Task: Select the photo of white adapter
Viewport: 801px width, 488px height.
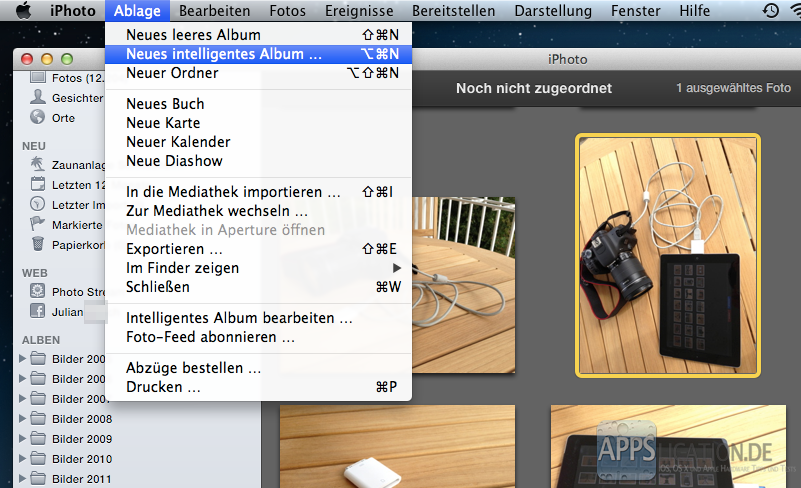Action: click(397, 447)
